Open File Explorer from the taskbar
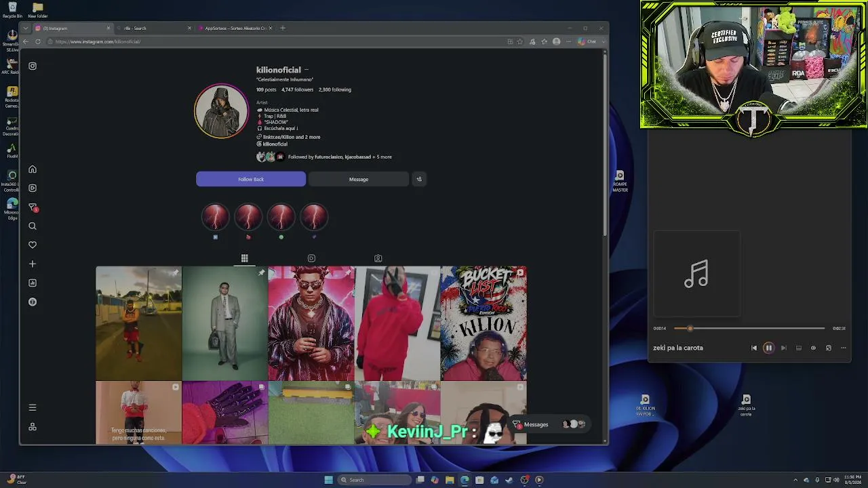 pos(450,480)
